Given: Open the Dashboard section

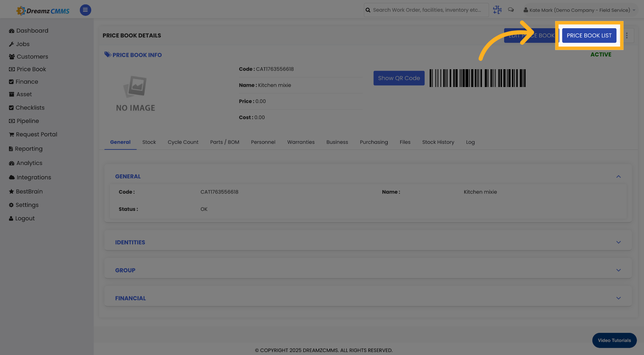Looking at the screenshot, I should (32, 31).
